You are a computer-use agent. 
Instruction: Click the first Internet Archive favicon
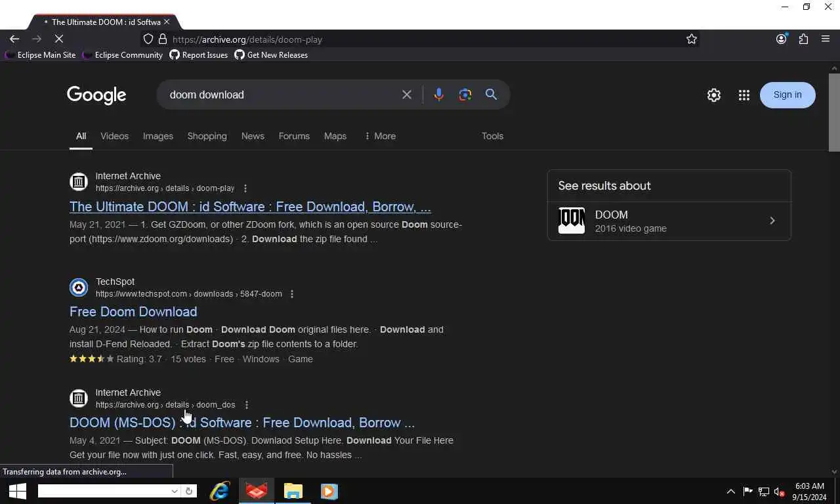pyautogui.click(x=79, y=182)
